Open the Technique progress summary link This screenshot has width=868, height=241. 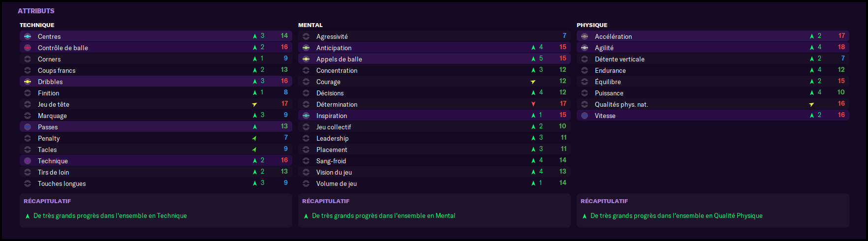tap(110, 216)
